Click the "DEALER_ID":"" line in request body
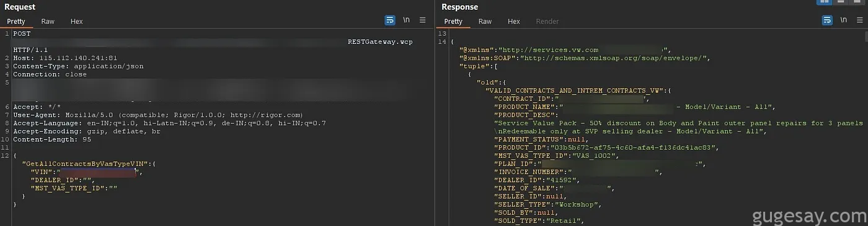The image size is (868, 226). coord(62,180)
